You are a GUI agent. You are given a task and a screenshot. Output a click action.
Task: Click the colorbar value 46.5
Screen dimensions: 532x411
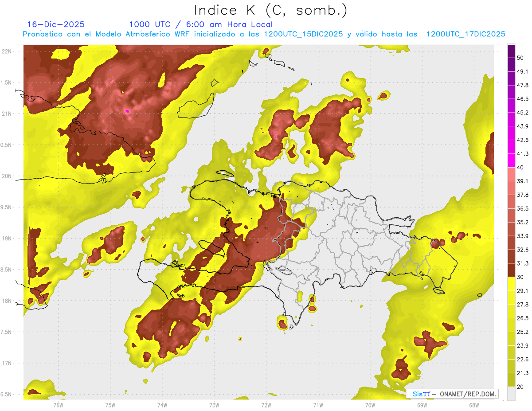[x=523, y=99]
